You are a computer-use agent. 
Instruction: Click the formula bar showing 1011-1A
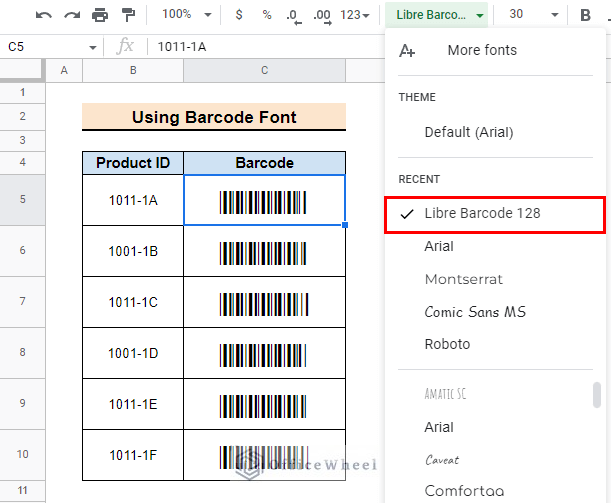pos(265,47)
